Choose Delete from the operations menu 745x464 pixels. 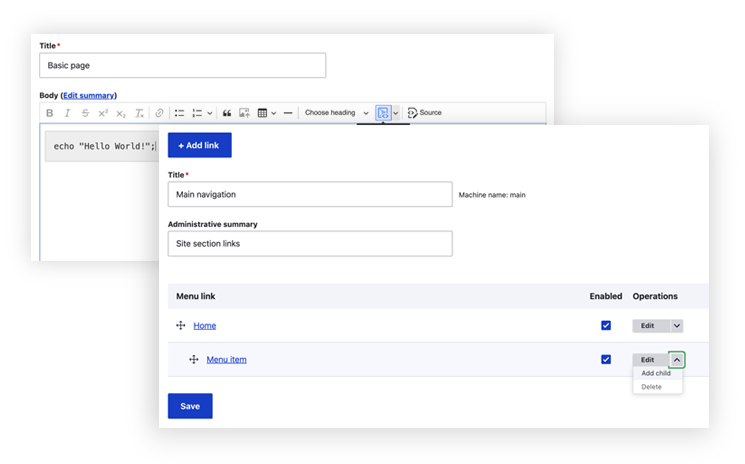point(652,387)
